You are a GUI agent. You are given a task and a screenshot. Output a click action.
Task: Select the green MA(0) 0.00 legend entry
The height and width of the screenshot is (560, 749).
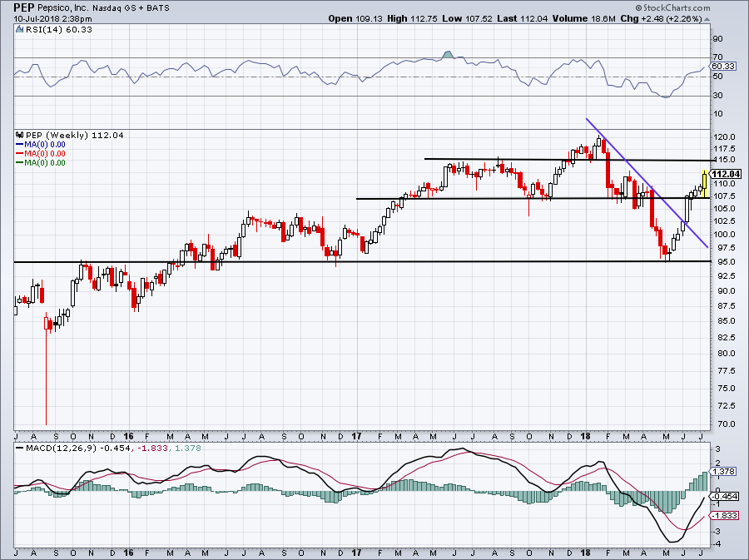41,162
